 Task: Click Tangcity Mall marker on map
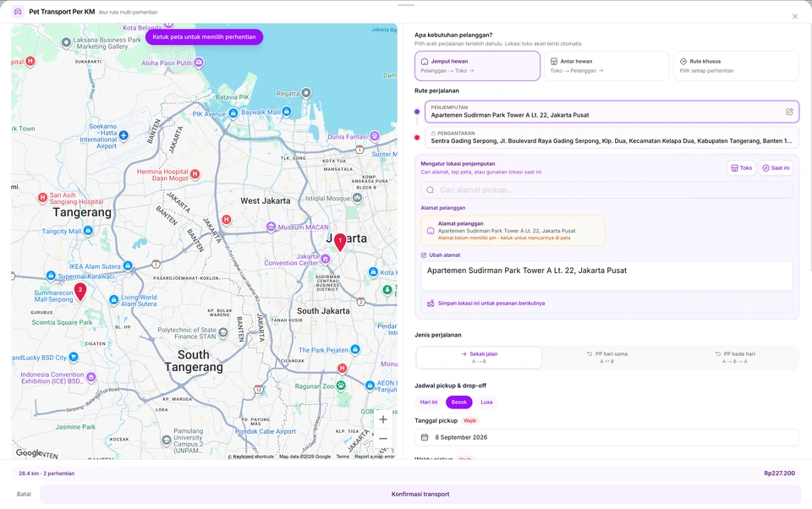click(89, 230)
